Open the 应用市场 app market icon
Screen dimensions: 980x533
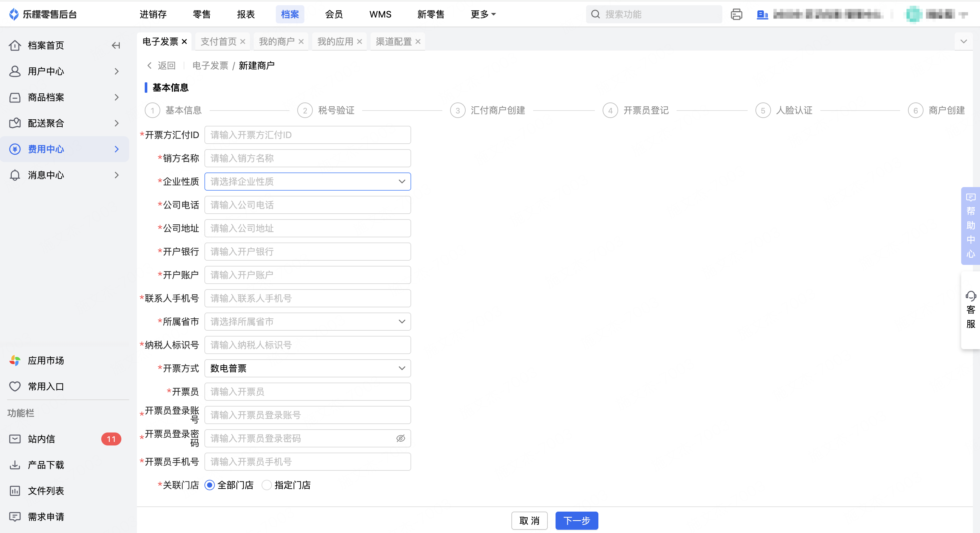click(x=15, y=361)
